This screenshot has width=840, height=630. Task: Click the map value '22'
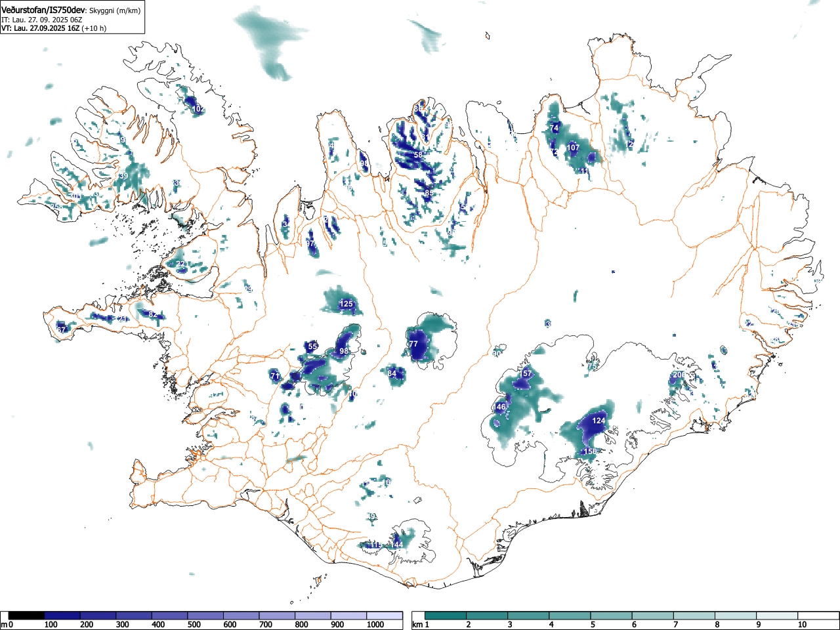tap(180, 264)
